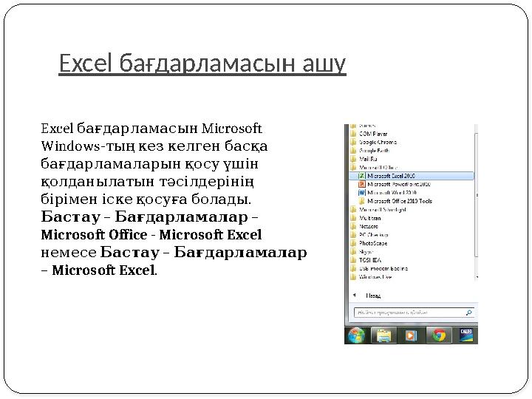Open the media player taskbar icon
This screenshot has width=532, height=399.
411,335
